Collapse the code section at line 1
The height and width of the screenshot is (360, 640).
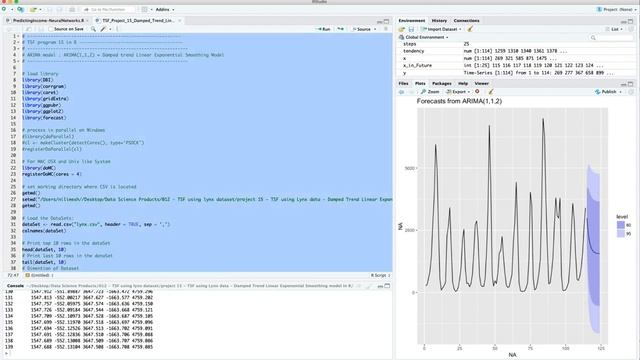point(18,36)
